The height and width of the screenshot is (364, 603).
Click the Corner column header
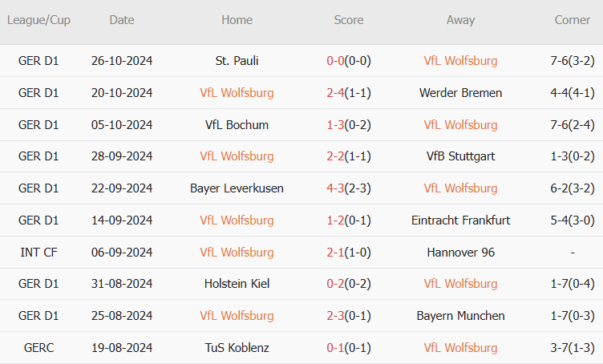[573, 20]
